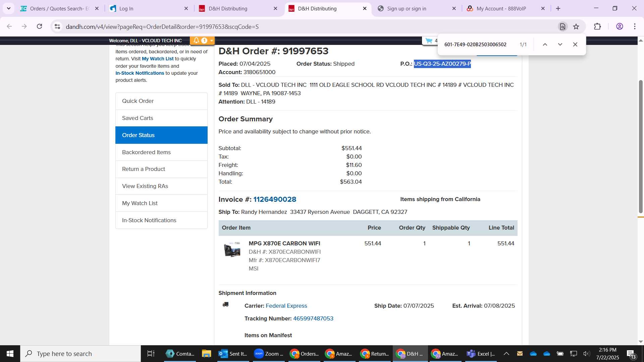The image size is (644, 362).
Task: Open the My Watch List text link
Action: pyautogui.click(x=158, y=59)
